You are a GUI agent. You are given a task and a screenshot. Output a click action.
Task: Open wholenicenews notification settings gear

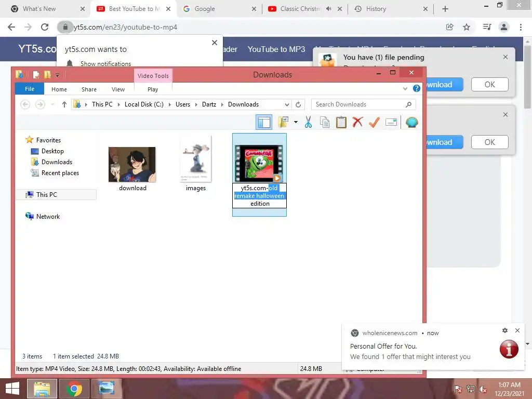[x=505, y=330]
